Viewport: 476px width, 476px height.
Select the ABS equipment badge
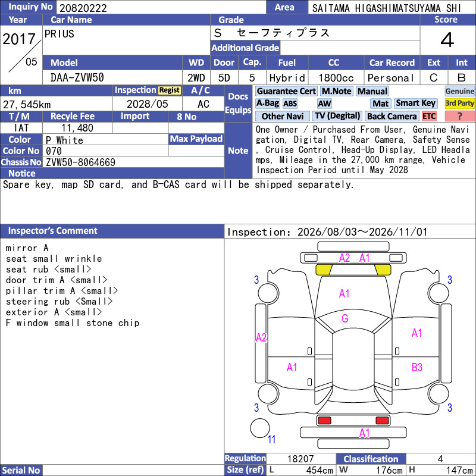(290, 104)
